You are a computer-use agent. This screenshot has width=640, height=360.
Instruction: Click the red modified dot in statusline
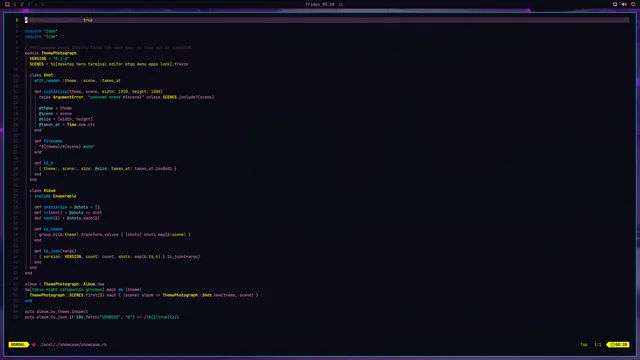point(34,344)
